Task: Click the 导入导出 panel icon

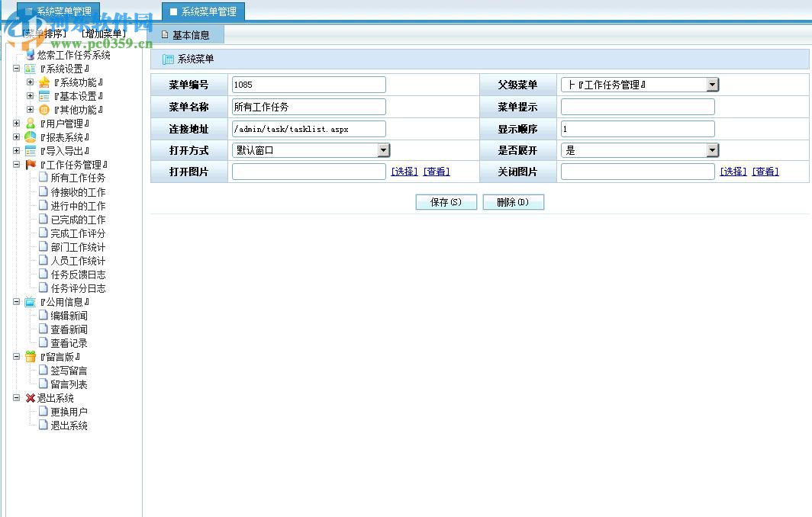Action: (x=31, y=150)
